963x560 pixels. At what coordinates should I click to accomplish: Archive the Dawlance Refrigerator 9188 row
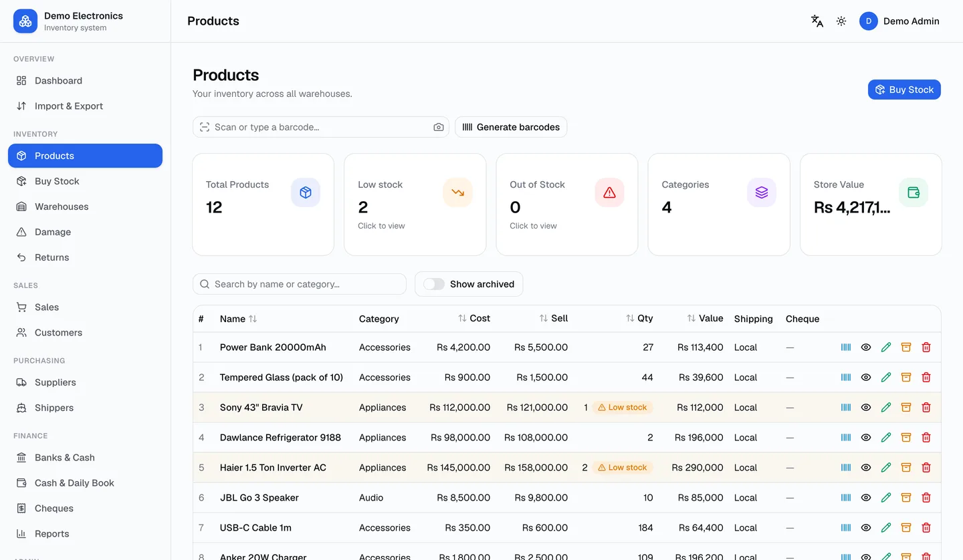click(x=906, y=438)
